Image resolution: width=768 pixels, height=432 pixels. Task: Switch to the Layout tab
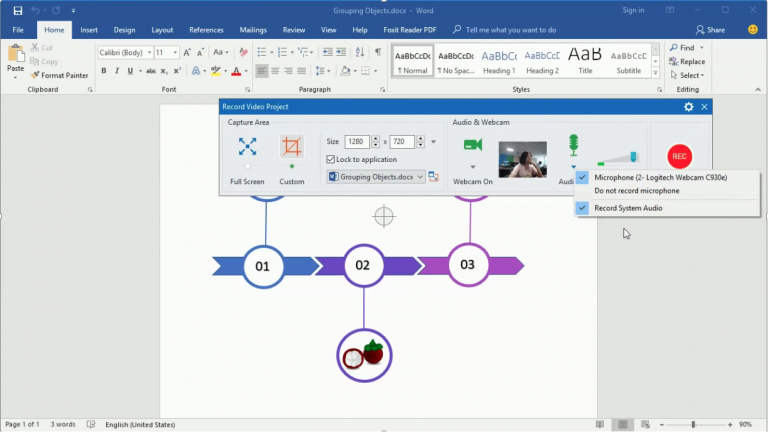162,30
